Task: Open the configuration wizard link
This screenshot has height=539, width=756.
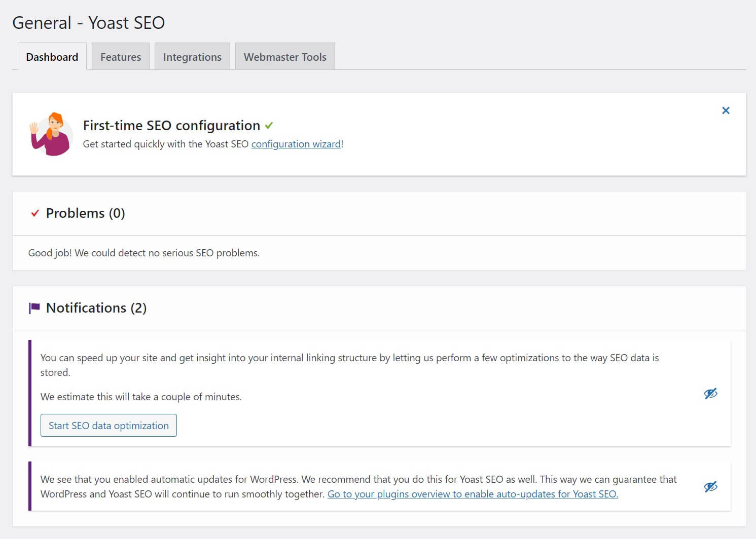Action: pyautogui.click(x=296, y=144)
